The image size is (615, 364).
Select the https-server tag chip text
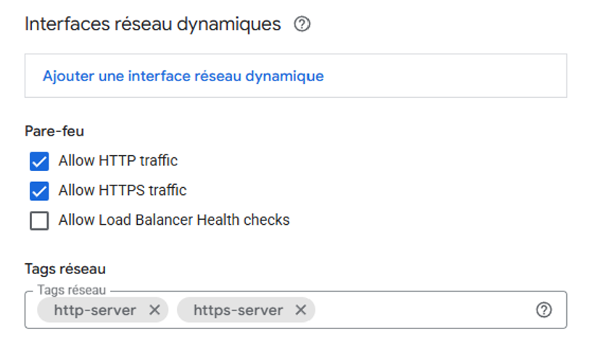coord(238,310)
